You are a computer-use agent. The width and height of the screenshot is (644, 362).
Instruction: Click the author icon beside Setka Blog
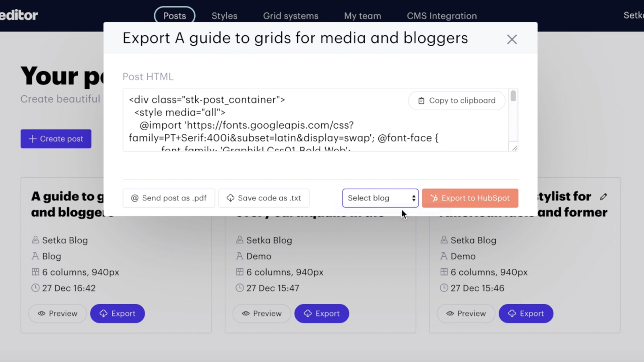coord(35,240)
